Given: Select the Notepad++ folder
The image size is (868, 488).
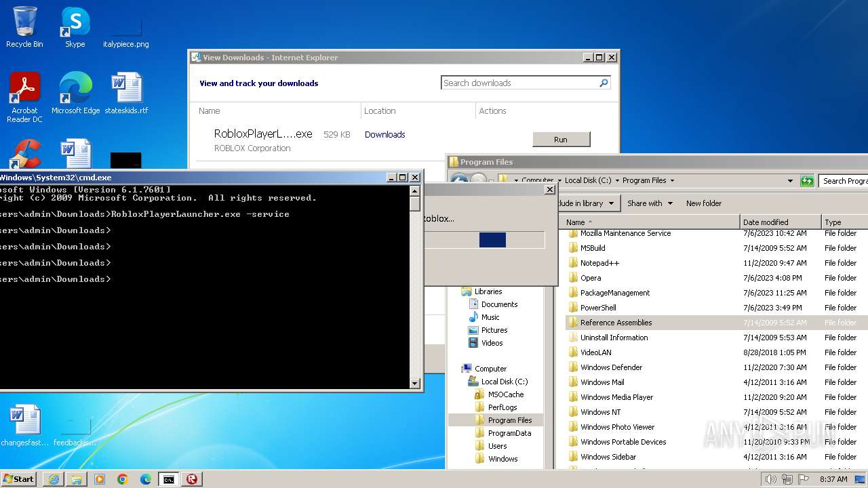Looking at the screenshot, I should (x=599, y=263).
